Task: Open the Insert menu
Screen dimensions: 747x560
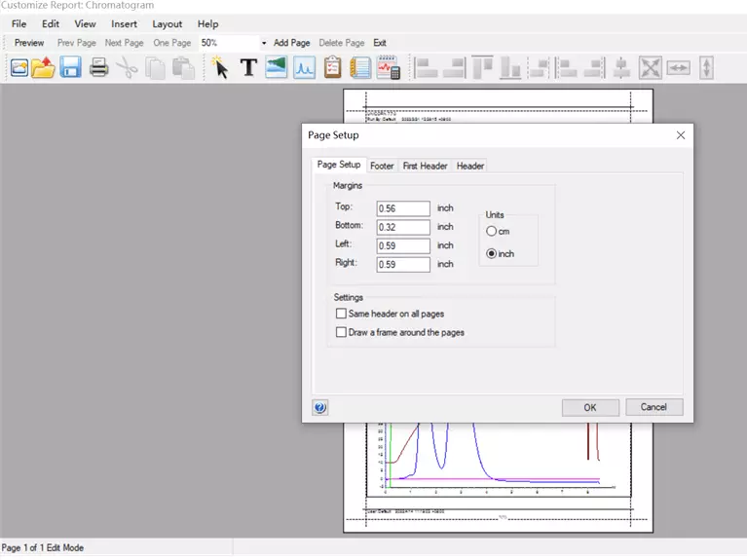Action: [124, 23]
